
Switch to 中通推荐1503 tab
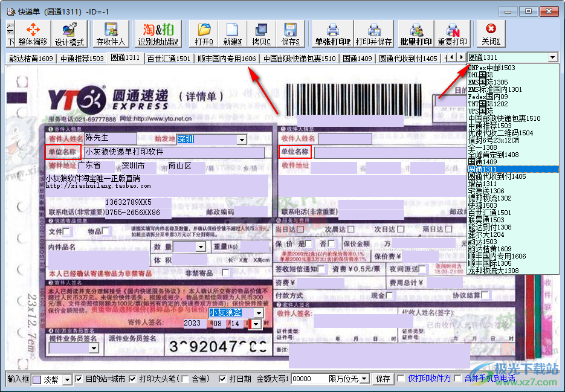click(82, 59)
